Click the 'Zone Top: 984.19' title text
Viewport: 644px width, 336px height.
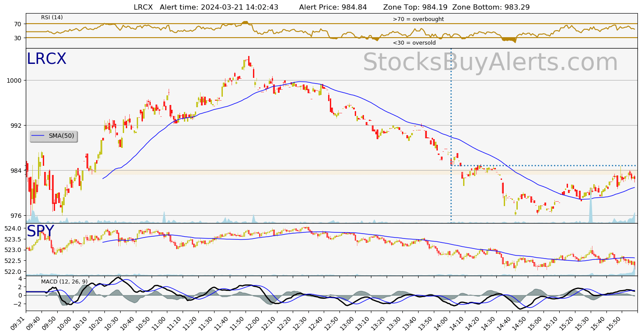[x=415, y=7]
